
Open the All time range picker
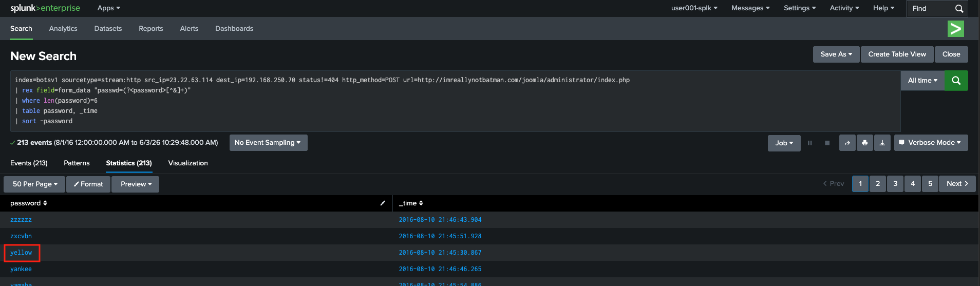[922, 81]
